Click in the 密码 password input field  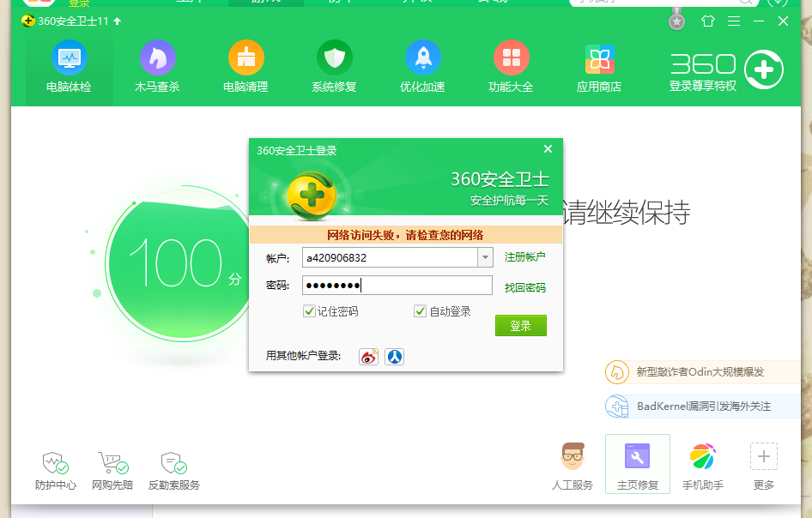(397, 285)
